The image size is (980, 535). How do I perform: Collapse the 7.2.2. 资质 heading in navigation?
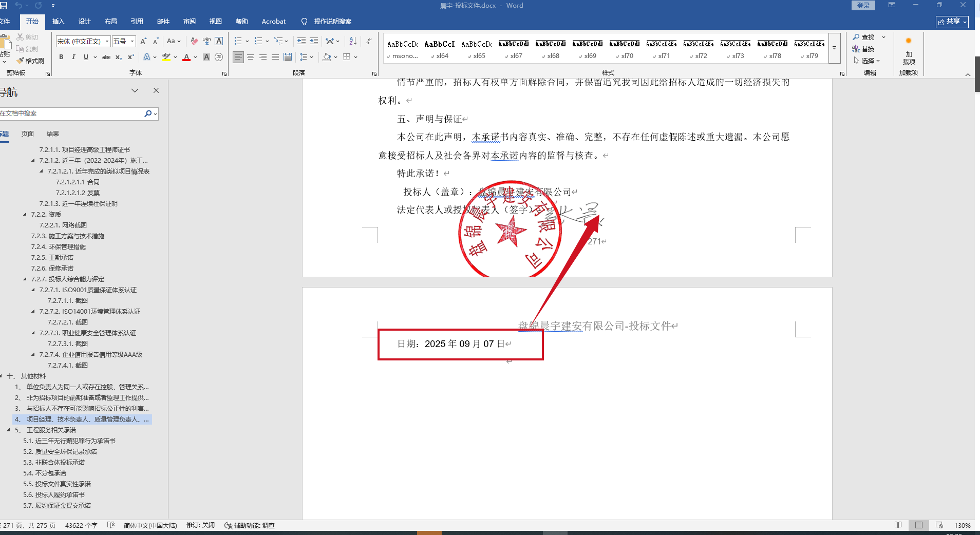[25, 214]
